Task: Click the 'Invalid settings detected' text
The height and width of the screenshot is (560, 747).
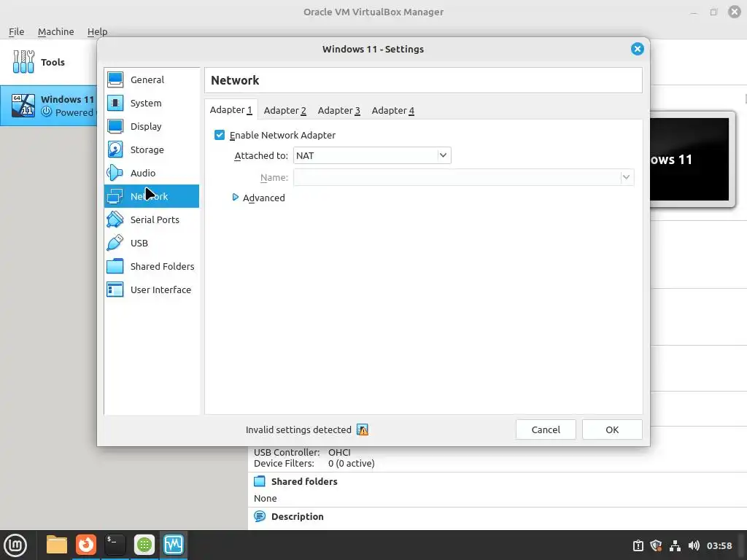Action: 298,429
